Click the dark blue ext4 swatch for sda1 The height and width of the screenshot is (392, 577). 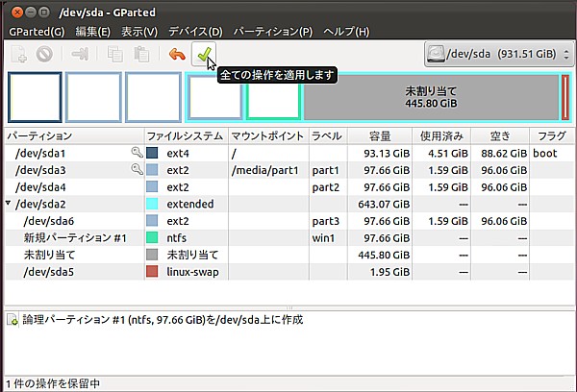152,153
